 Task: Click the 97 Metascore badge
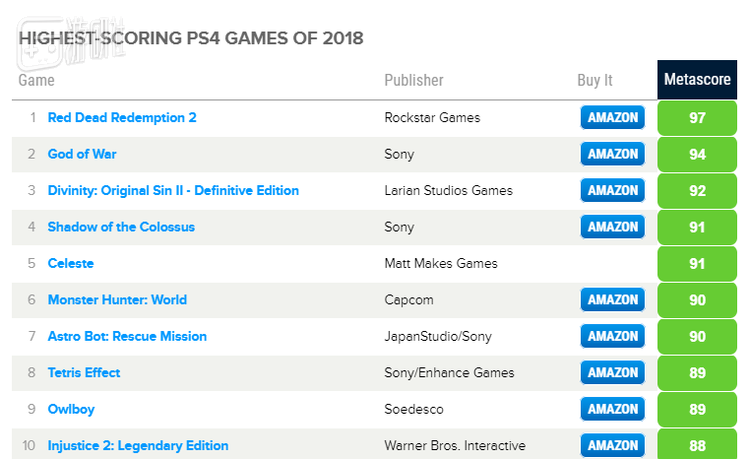[x=698, y=118]
